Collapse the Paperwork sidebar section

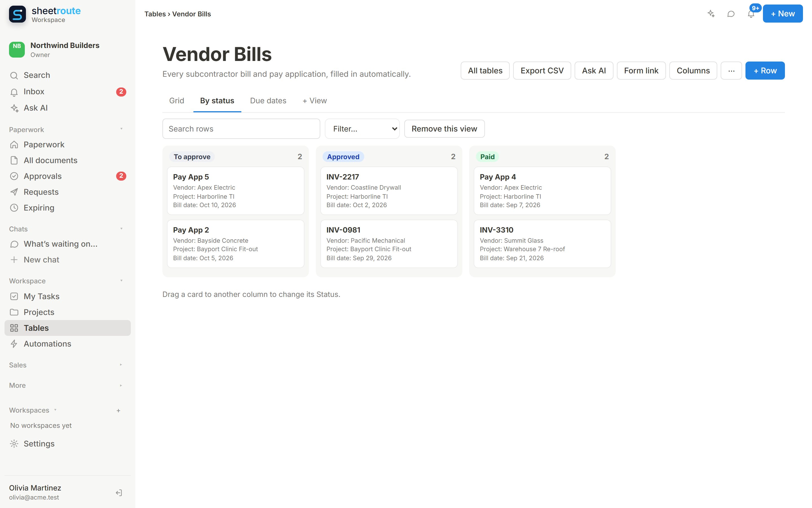122,129
